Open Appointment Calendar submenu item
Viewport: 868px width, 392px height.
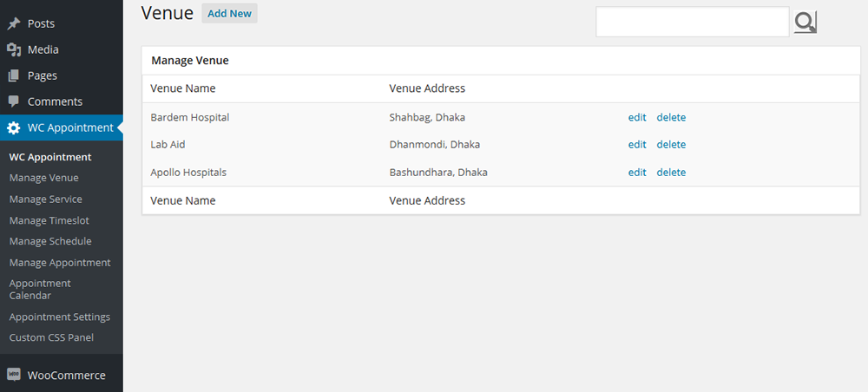[40, 289]
